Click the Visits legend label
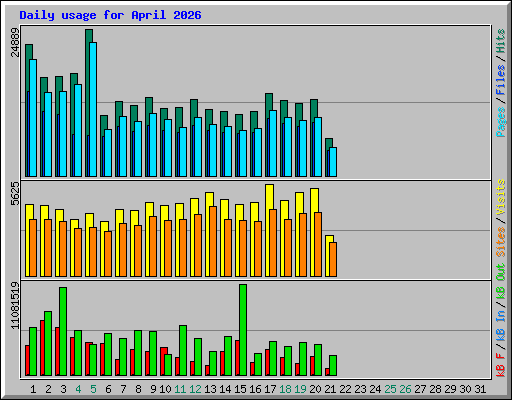Image resolution: width=512 pixels, height=400 pixels. pos(501,197)
